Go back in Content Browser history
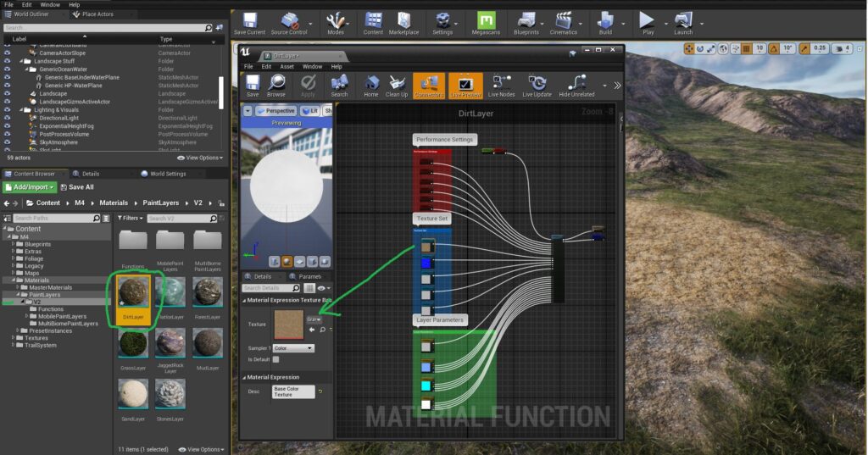 [6, 203]
